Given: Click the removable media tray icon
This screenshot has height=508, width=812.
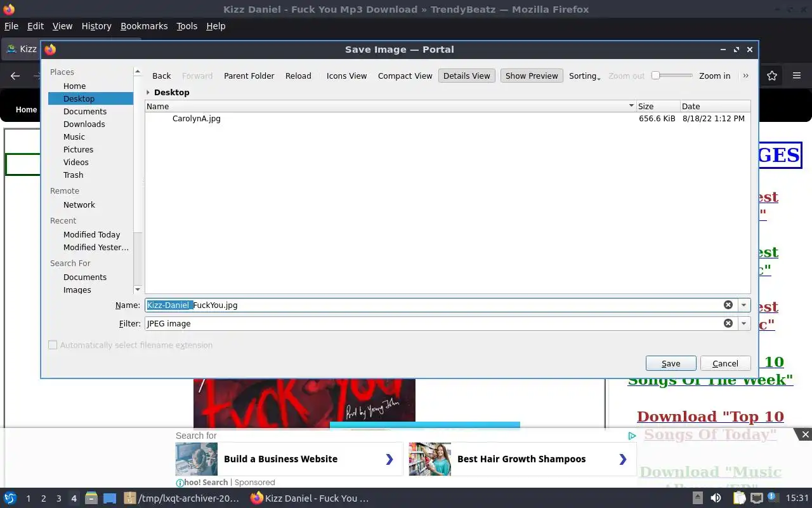Looking at the screenshot, I should click(697, 498).
